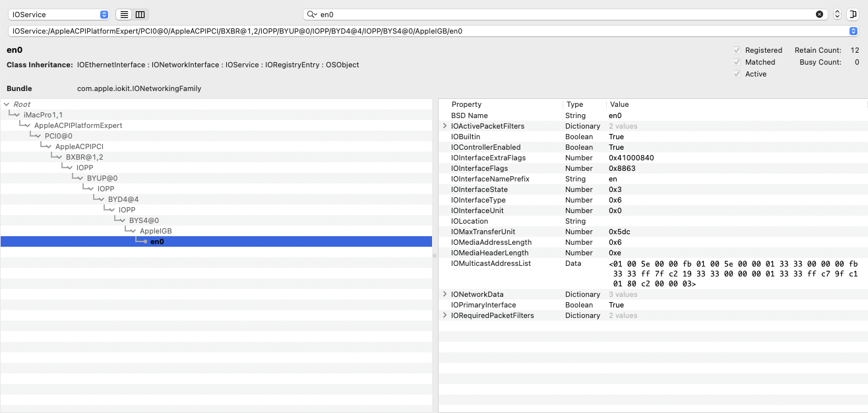Toggle the inspector pane icon at top right
The width and height of the screenshot is (868, 413).
[853, 14]
